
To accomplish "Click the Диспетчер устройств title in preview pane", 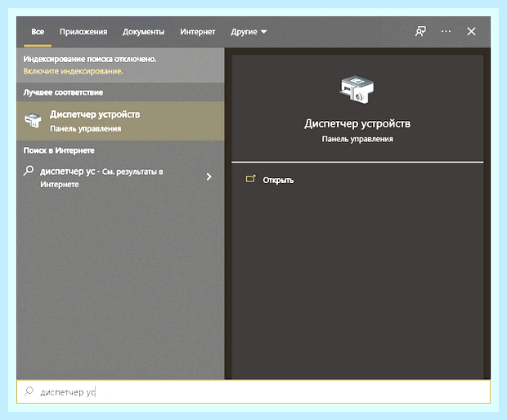I will click(357, 123).
